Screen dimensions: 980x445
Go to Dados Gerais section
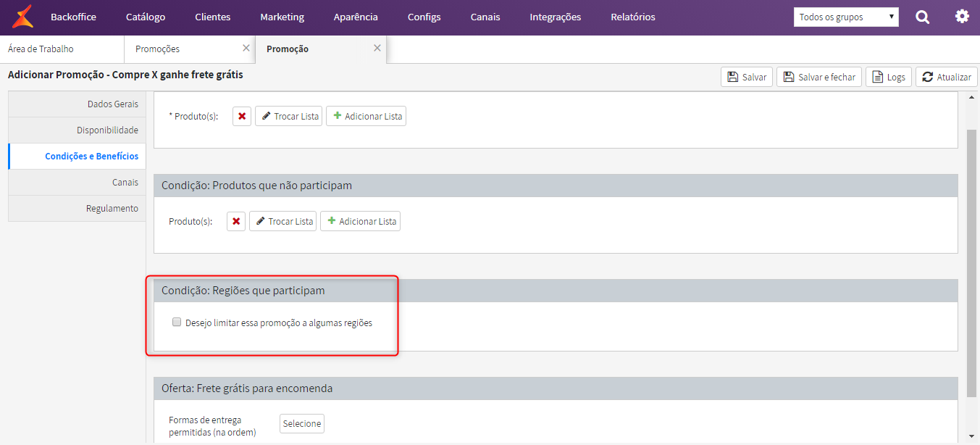coord(77,104)
